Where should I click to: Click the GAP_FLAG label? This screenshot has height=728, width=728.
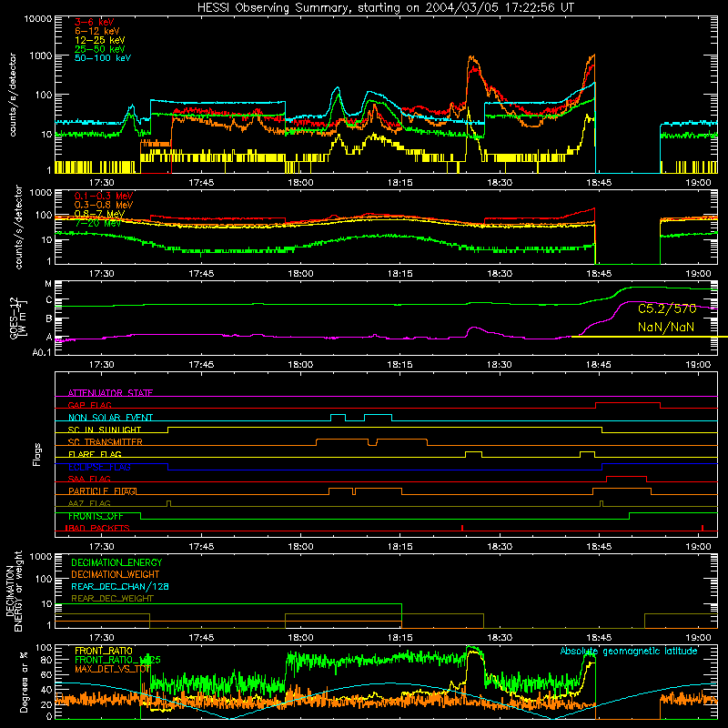pyautogui.click(x=89, y=405)
